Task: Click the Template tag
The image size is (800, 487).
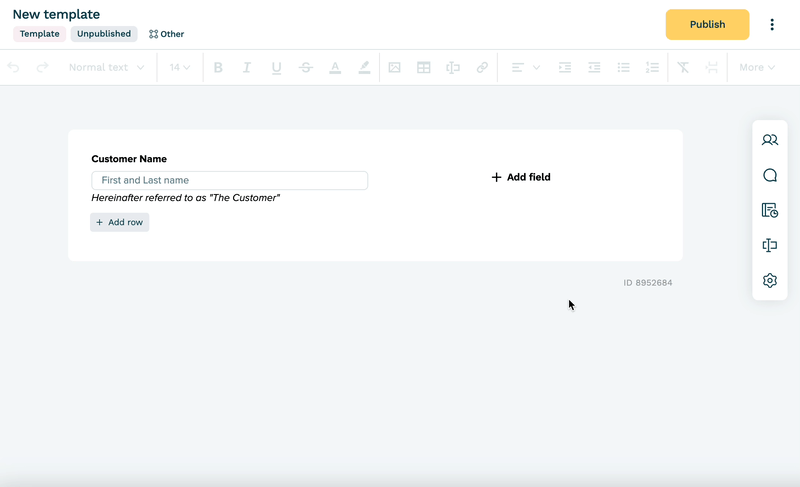Action: point(39,34)
